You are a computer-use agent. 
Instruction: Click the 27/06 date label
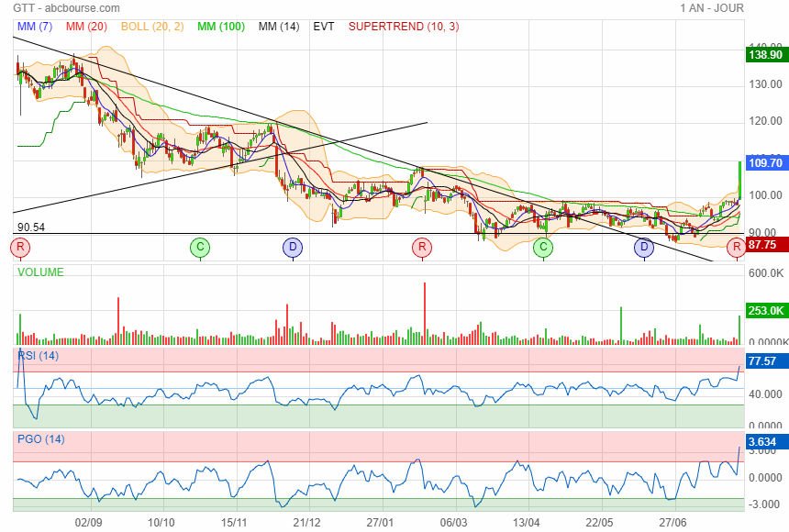(672, 523)
